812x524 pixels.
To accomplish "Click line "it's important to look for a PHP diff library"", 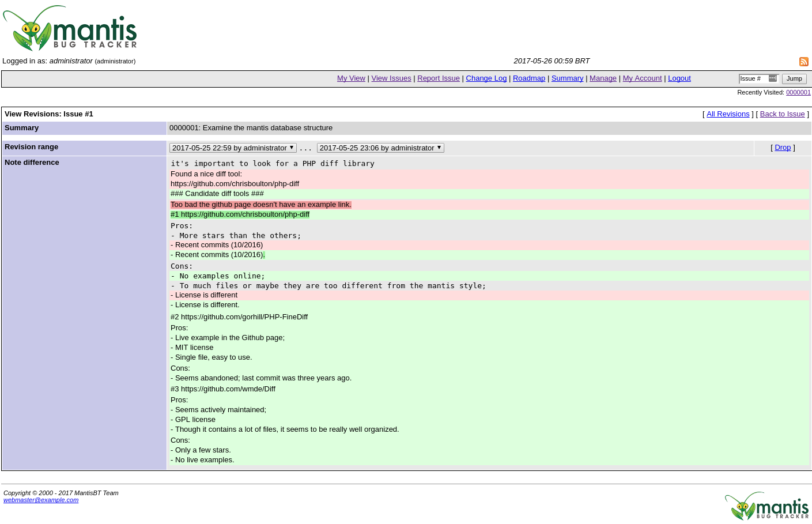I will [273, 164].
